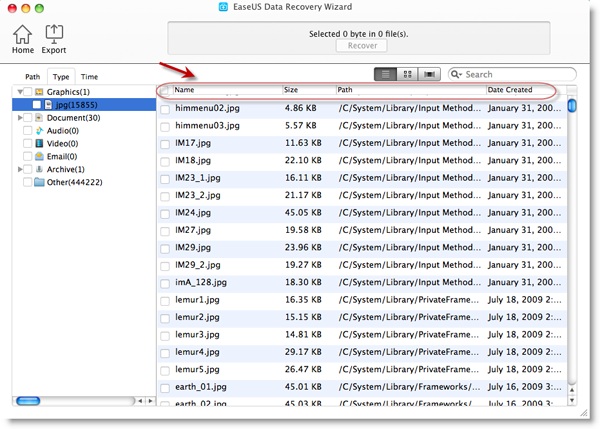Viewport: 600px width, 429px height.
Task: Click the sidebar scroll left arrow
Action: (x=140, y=401)
